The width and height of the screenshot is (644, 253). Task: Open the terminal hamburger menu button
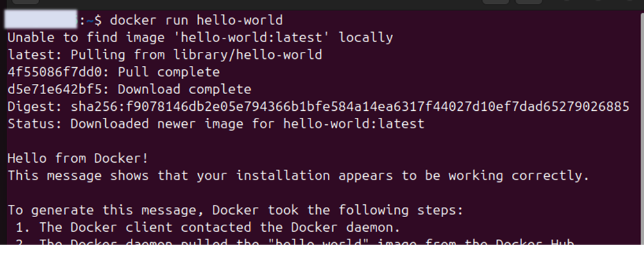(x=529, y=2)
